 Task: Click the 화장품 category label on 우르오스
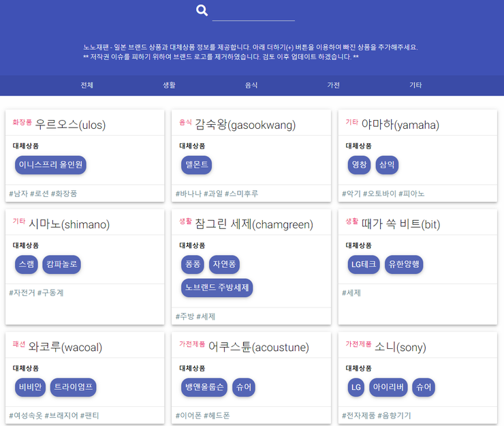point(22,122)
